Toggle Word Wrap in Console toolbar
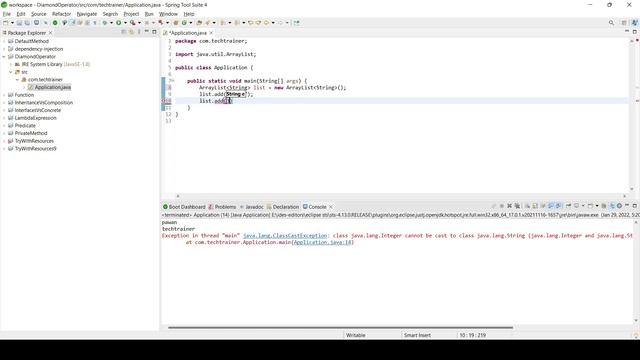Image resolution: width=640 pixels, height=360 pixels. (543, 206)
